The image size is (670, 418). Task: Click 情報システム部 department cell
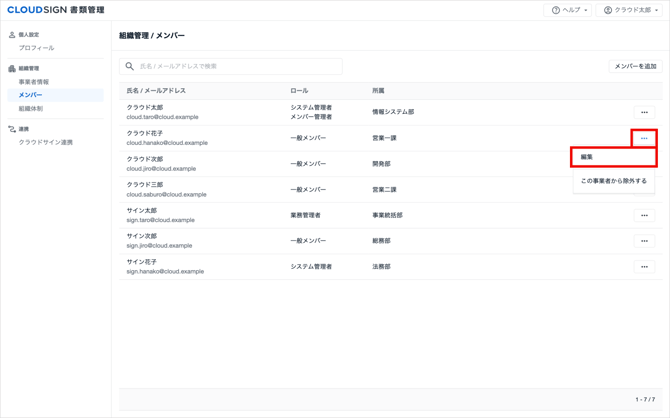click(393, 112)
